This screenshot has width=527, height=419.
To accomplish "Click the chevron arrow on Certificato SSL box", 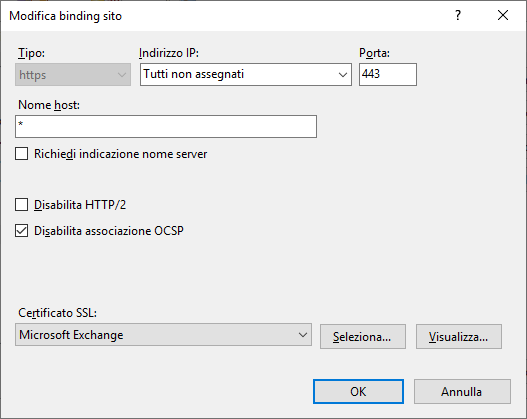I will (x=302, y=335).
